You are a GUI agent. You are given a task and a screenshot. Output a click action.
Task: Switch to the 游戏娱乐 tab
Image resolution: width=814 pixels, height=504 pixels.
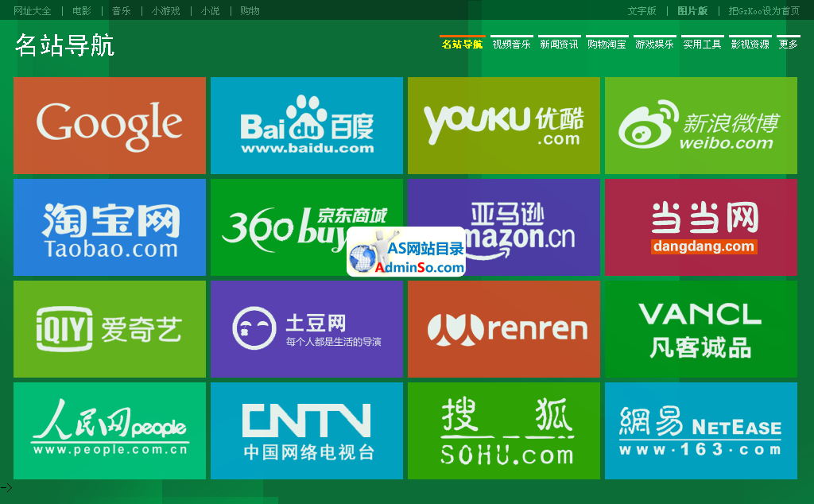click(655, 44)
